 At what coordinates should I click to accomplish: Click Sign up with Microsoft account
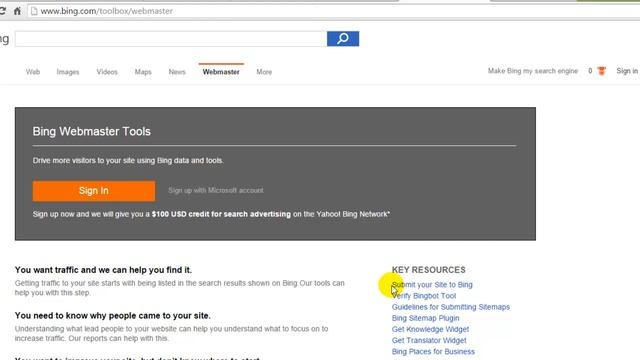216,190
